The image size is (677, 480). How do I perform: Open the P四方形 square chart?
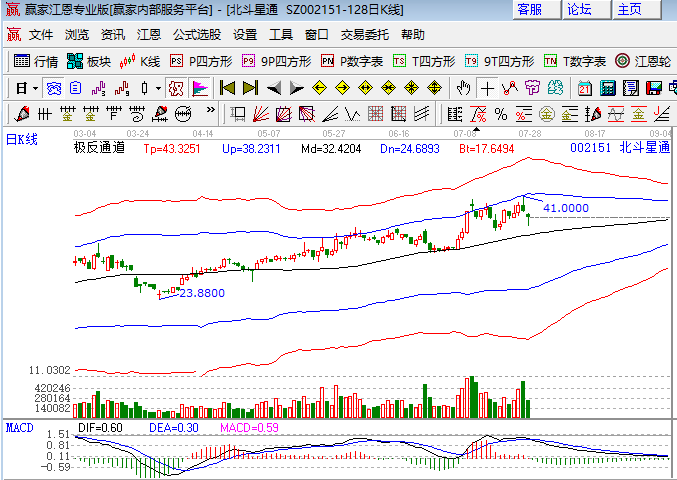click(201, 62)
